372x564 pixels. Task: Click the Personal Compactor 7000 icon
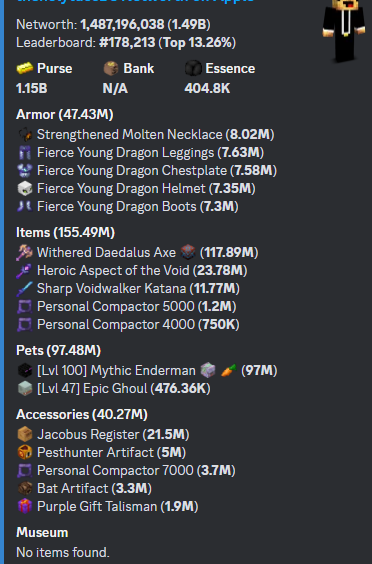click(x=25, y=470)
